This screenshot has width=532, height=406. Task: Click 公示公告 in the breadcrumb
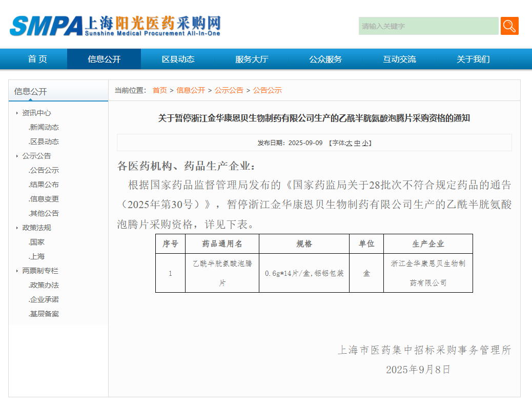(229, 90)
